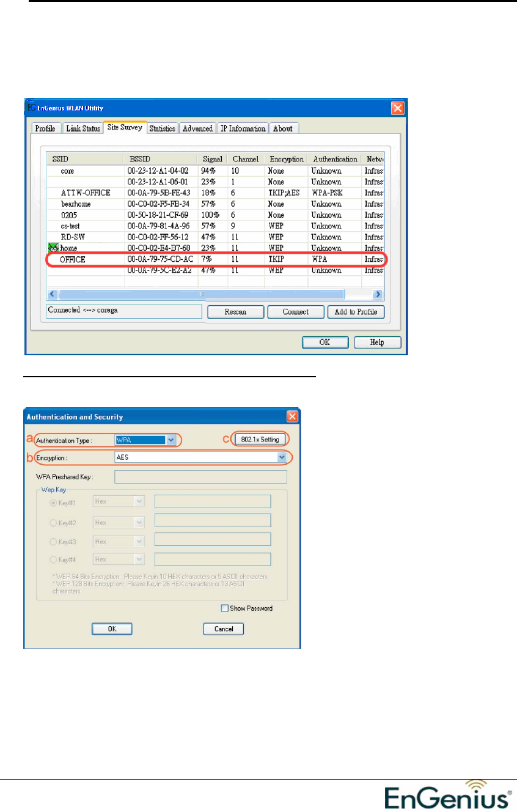Select the Key#1 radio button

[54, 502]
